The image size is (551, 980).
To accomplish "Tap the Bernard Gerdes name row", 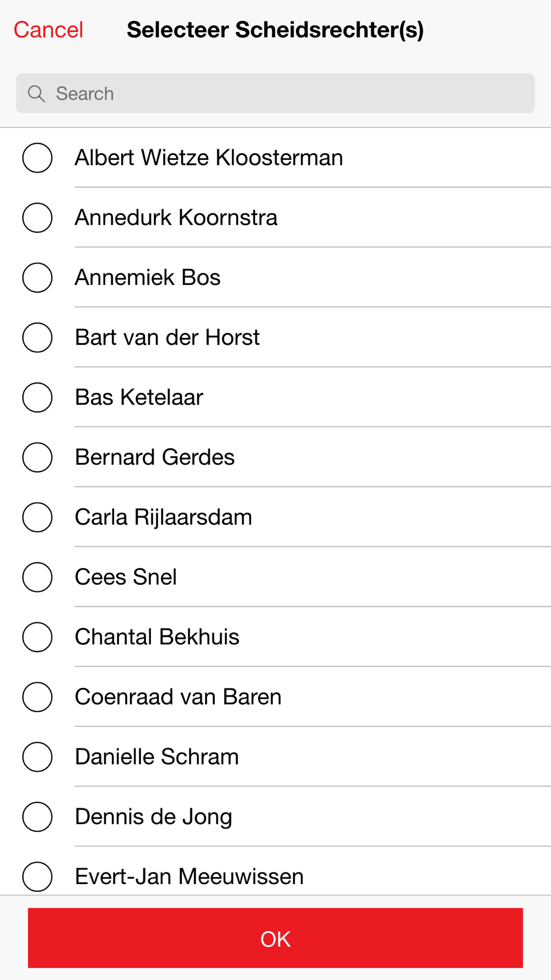I will coord(275,457).
